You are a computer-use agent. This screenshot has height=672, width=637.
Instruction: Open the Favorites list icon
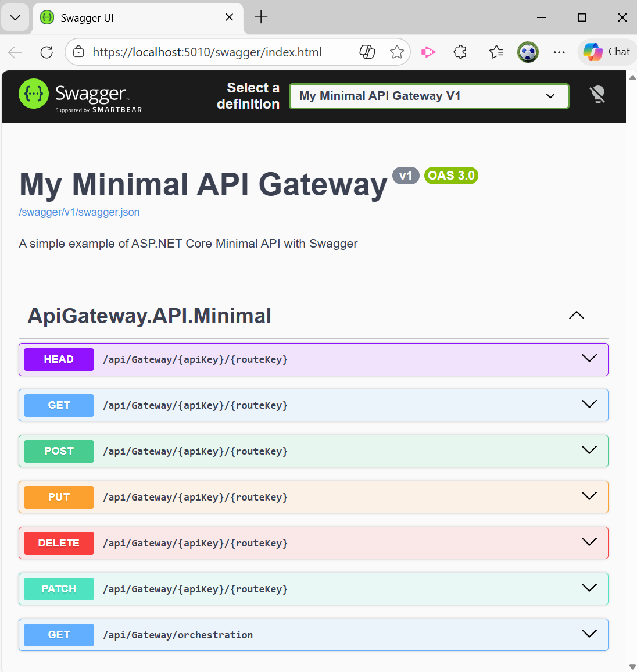[496, 52]
